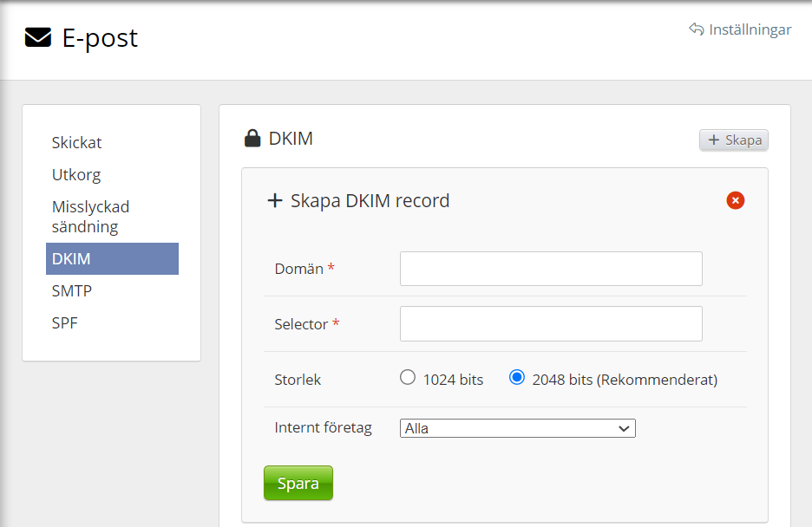
Task: Go back to Inställningar
Action: (x=740, y=29)
